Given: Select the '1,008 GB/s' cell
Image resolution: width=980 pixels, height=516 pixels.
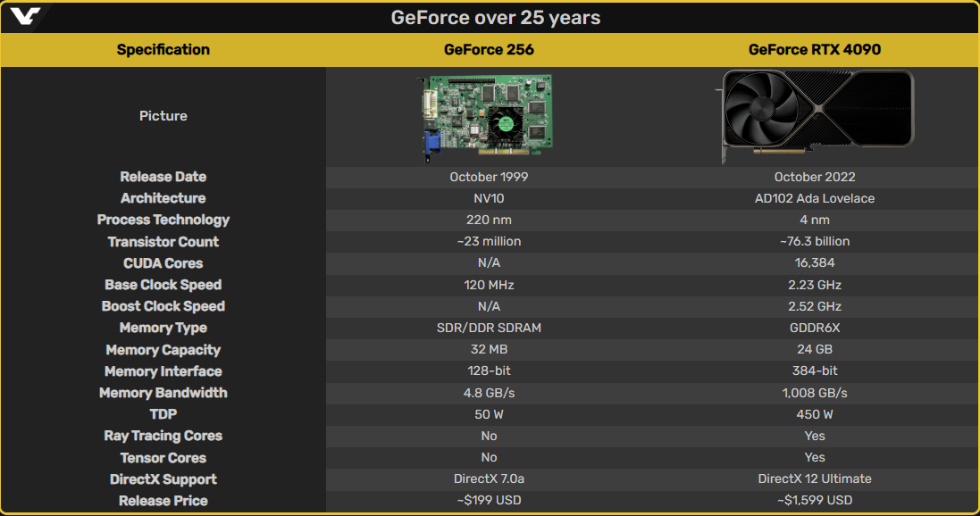Looking at the screenshot, I should (815, 393).
